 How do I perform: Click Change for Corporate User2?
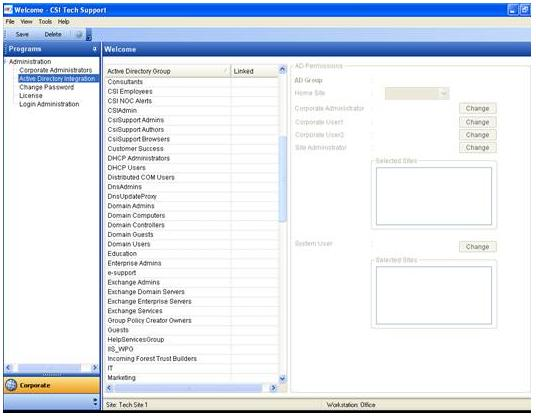click(478, 135)
